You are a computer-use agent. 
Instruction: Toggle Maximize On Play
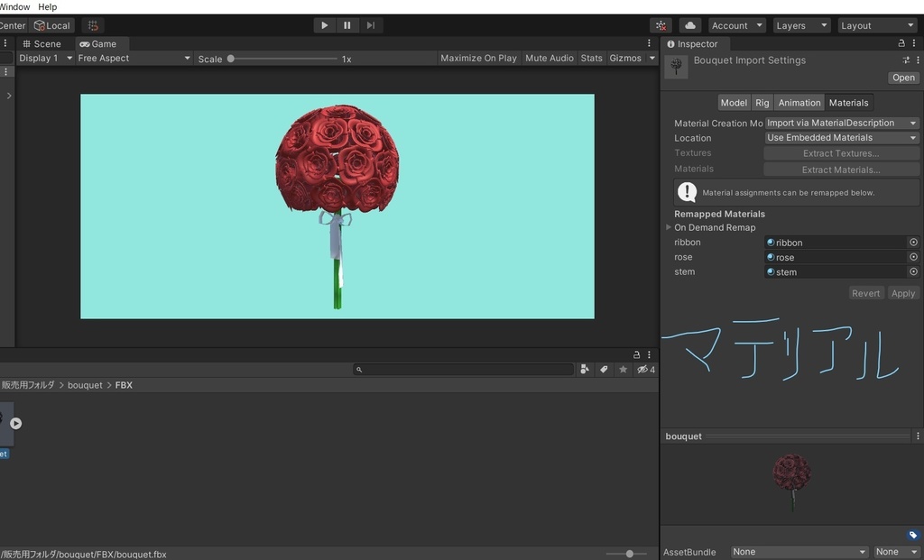(478, 59)
